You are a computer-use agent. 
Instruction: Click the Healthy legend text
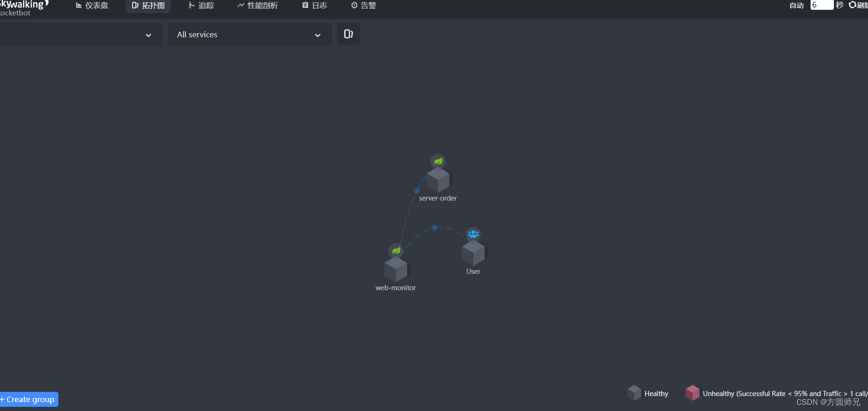656,394
